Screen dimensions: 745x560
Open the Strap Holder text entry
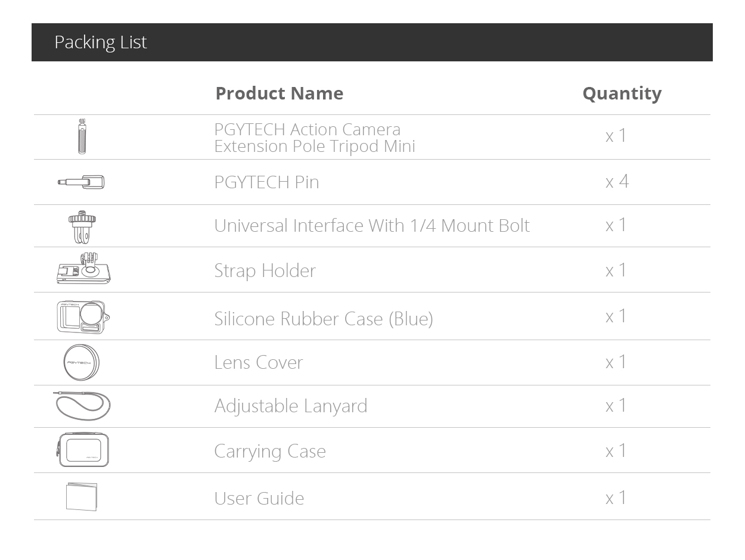(x=265, y=270)
